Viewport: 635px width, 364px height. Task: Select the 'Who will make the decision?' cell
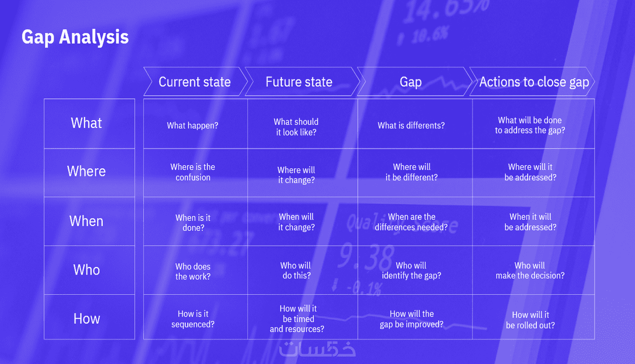click(533, 270)
